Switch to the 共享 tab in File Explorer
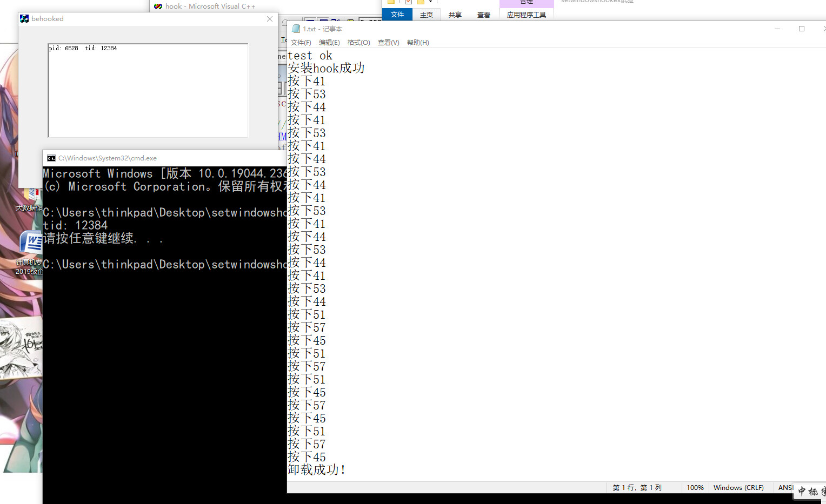Image resolution: width=826 pixels, height=504 pixels. pyautogui.click(x=455, y=15)
